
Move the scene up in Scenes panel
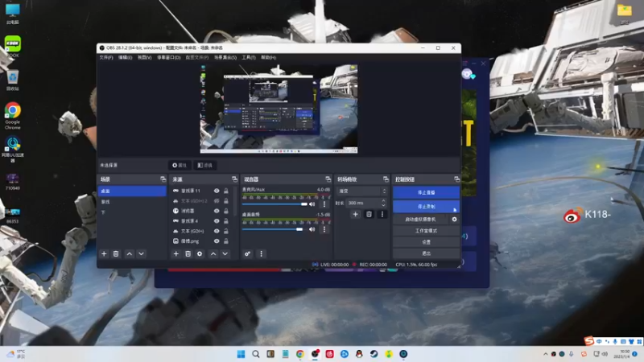point(130,254)
